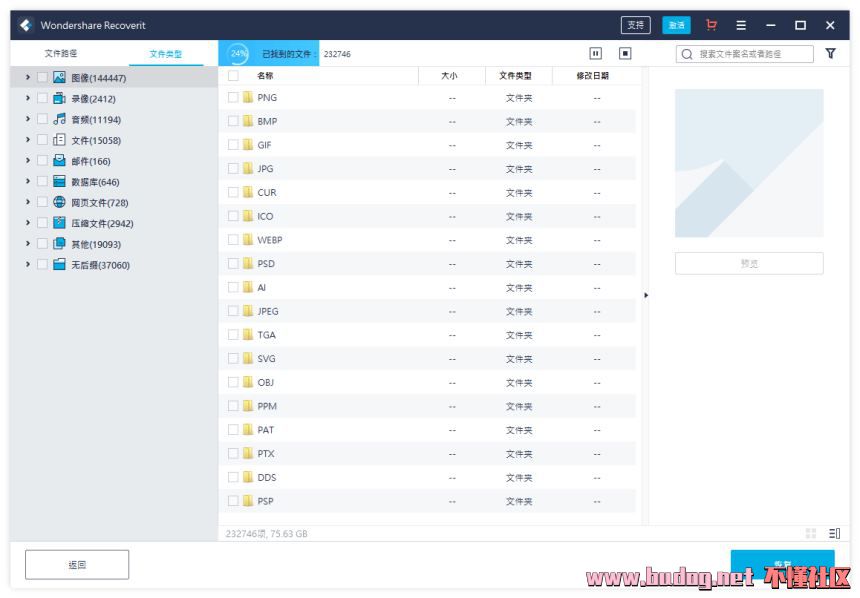860x598 pixels.
Task: Click the Wondershare Recoverit logo
Action: 25,25
